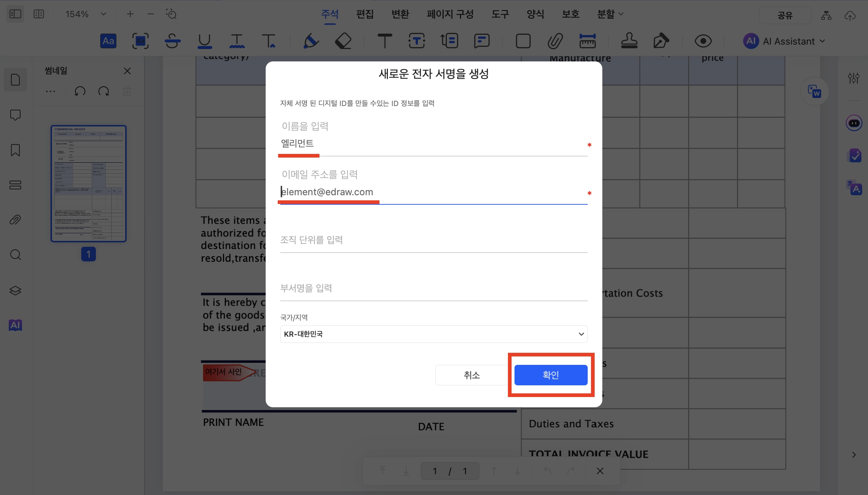This screenshot has height=495, width=868.
Task: Open the translate icon in right sidebar
Action: click(x=854, y=188)
